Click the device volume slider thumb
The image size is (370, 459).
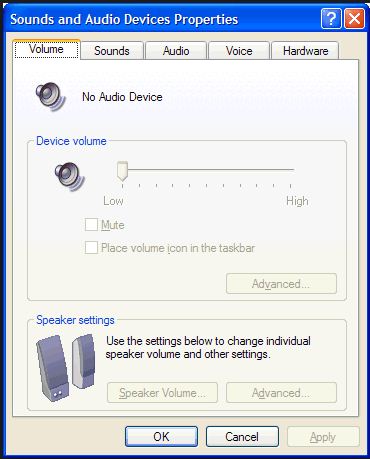[x=122, y=171]
